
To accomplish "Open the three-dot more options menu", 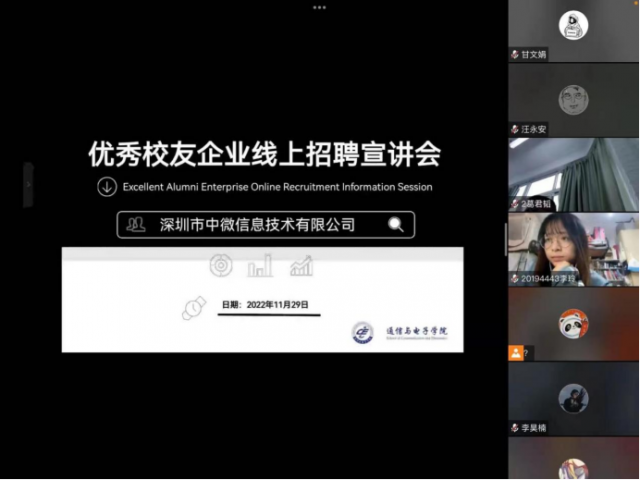I will pos(319,7).
